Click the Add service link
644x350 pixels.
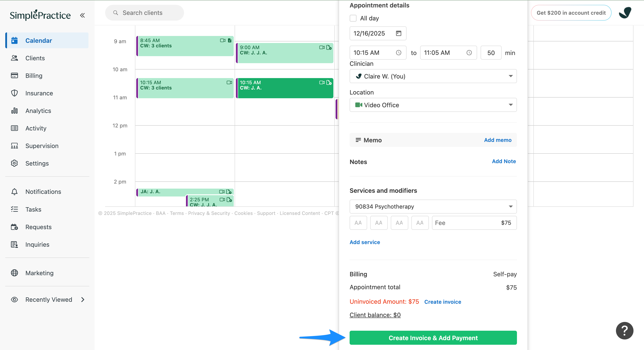click(x=364, y=242)
